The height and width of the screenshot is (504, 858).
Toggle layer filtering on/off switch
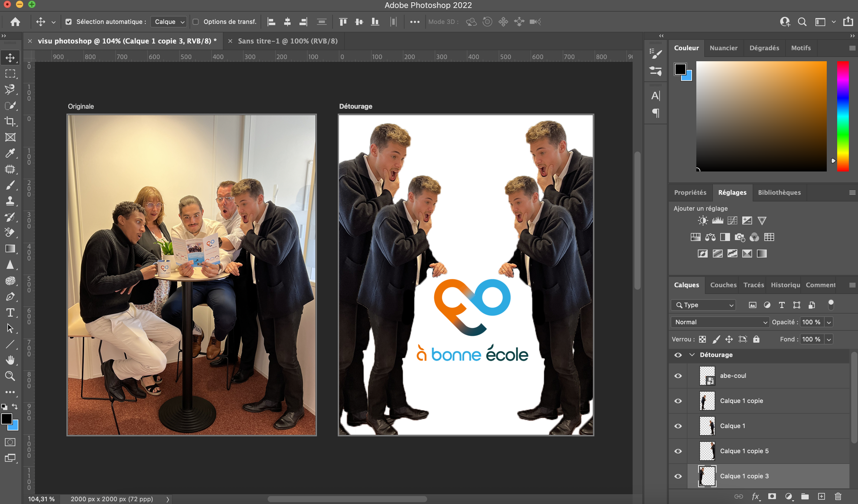tap(831, 304)
